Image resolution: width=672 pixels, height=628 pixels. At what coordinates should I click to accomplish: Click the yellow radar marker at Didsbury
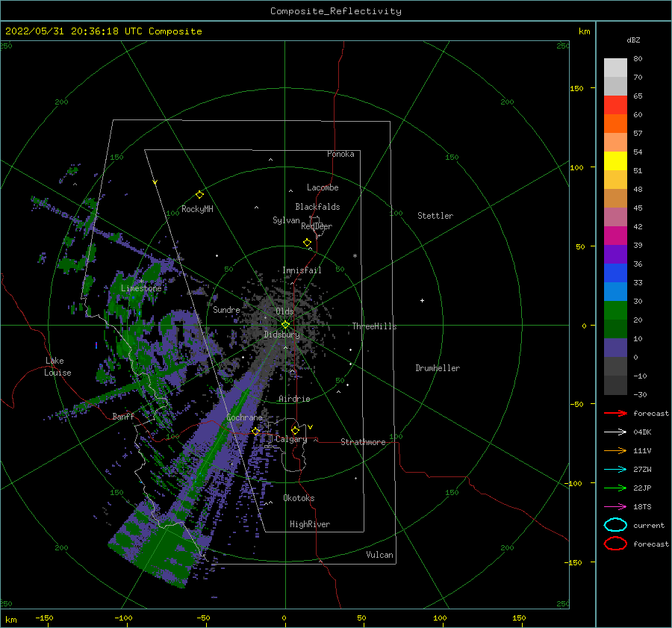285,325
